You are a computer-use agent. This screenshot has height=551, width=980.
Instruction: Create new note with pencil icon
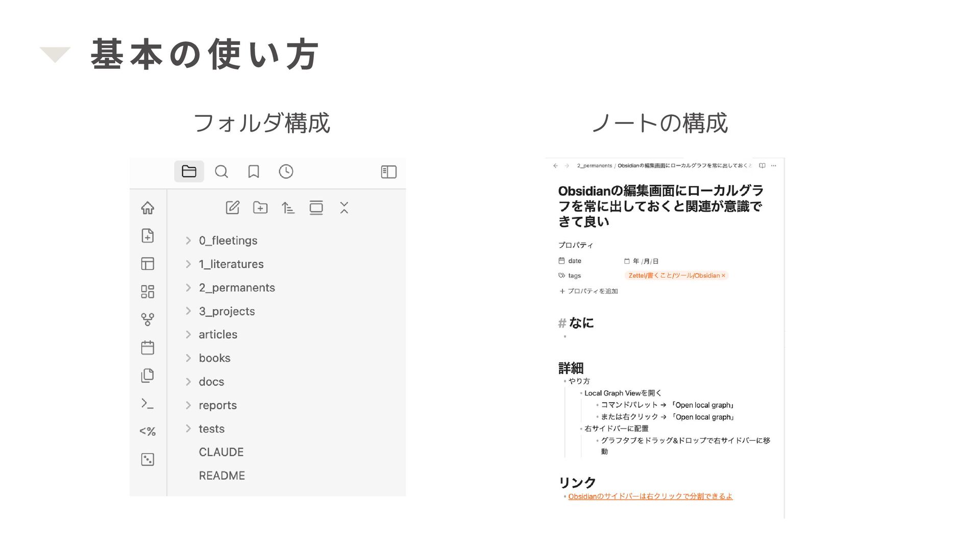pos(233,208)
